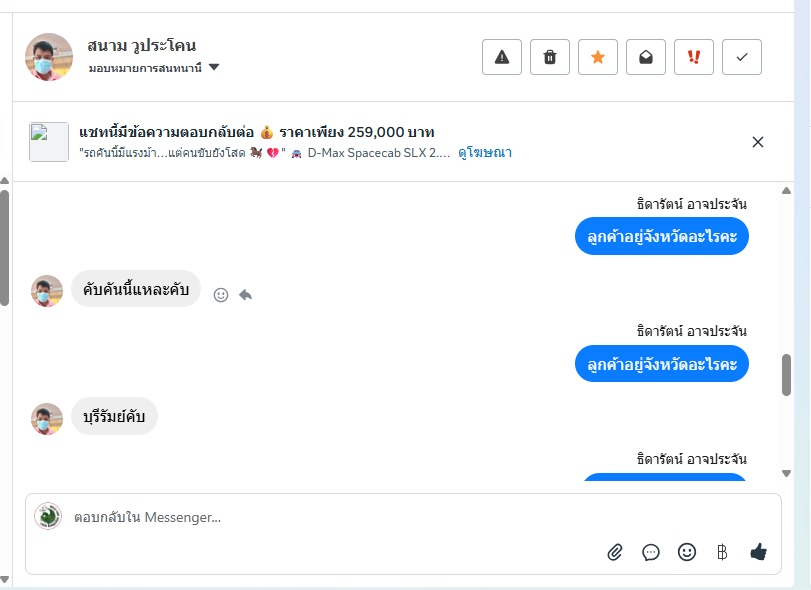Open สนาม วูประโคน profile avatar in header

coord(49,57)
